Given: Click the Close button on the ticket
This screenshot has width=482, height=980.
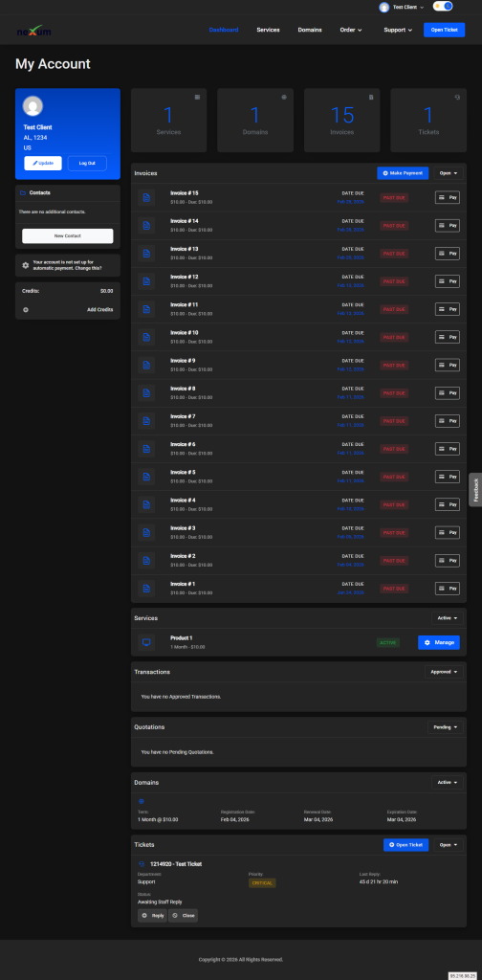Looking at the screenshot, I should (x=183, y=916).
